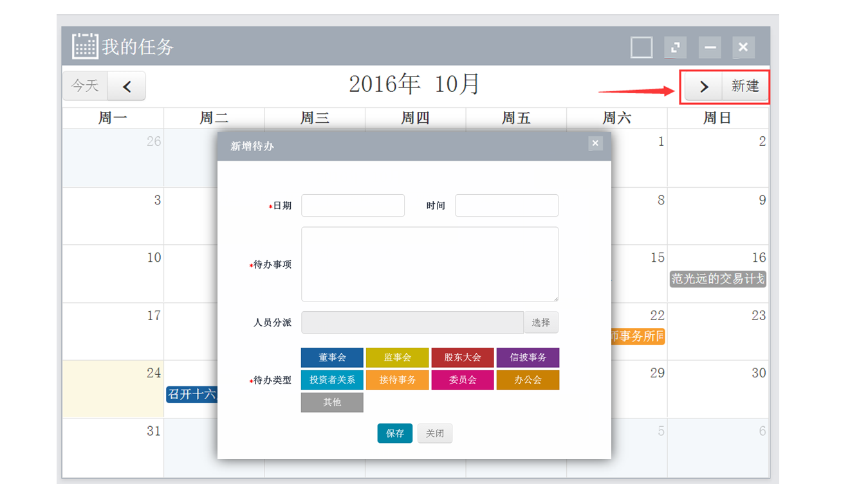Select the 董事会 type

pyautogui.click(x=332, y=357)
